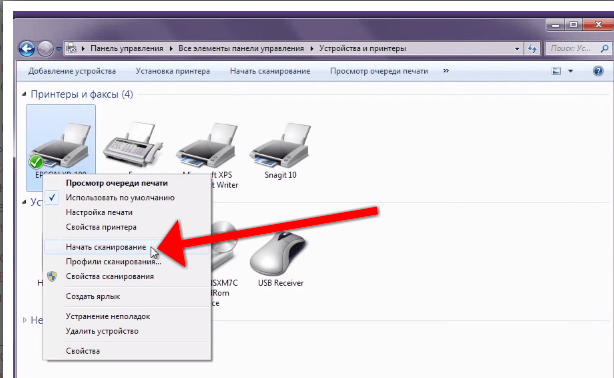Select the USB Receiver mouse icon
The height and width of the screenshot is (378, 614).
279,254
